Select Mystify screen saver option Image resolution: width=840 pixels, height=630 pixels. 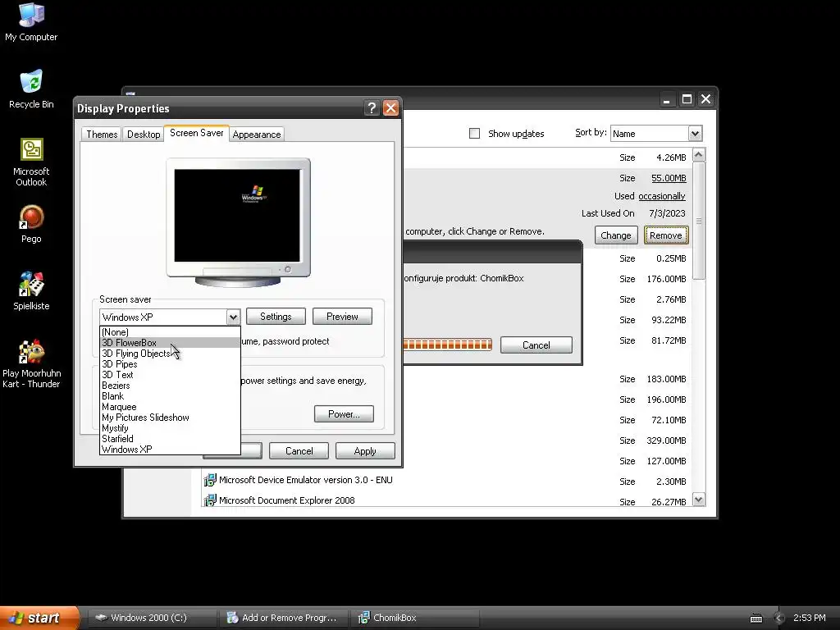[170, 428]
